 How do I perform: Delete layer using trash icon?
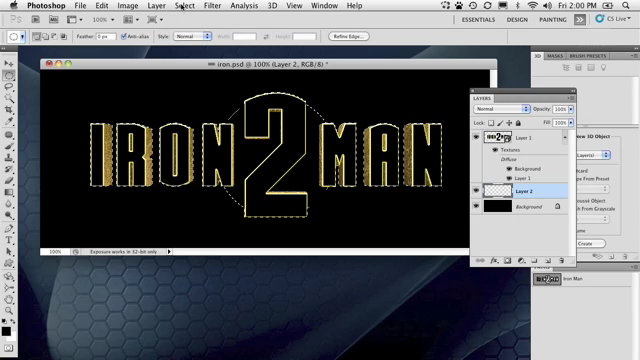coord(561,260)
